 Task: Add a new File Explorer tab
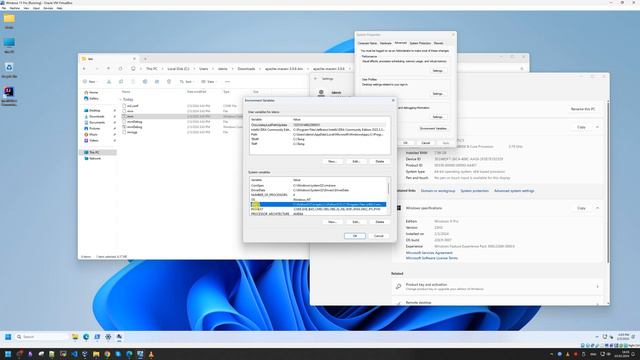145,59
